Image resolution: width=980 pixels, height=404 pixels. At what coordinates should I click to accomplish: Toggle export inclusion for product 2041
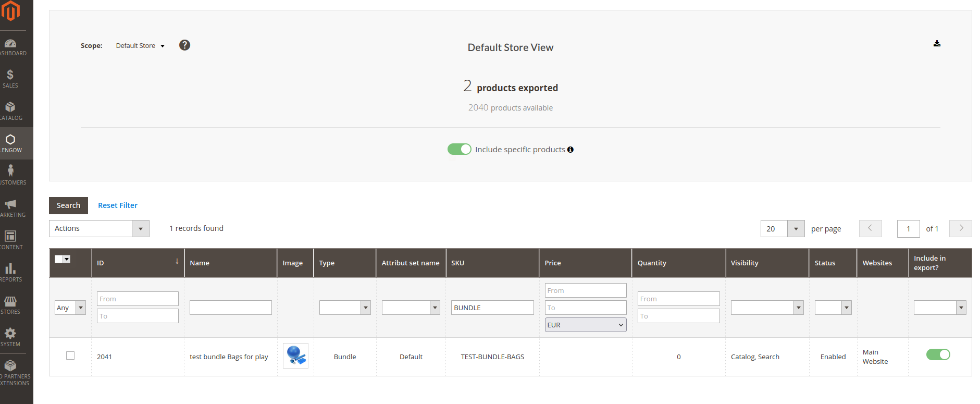[938, 355]
